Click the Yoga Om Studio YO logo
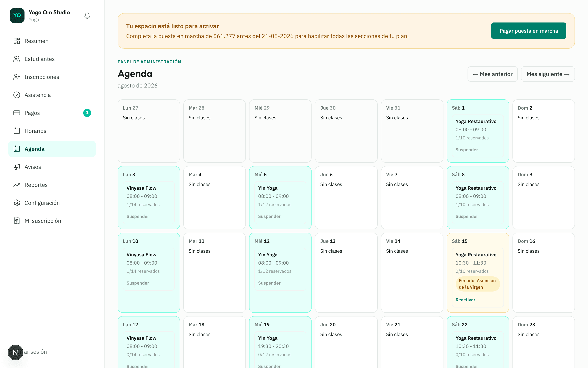The image size is (588, 368). pos(17,16)
